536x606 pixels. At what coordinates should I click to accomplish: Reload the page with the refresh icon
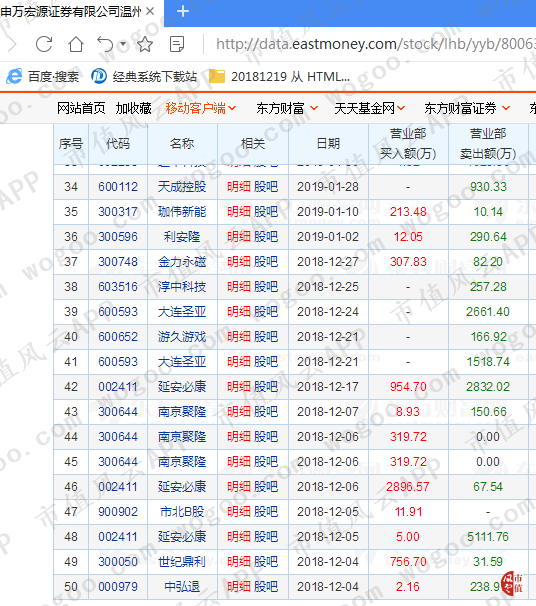coord(44,44)
